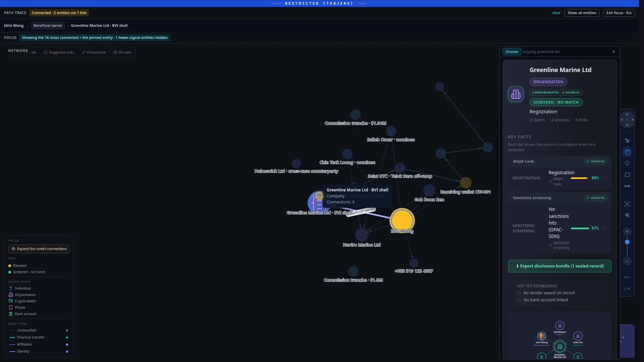Select the Commission tranche $1.84M node
The height and width of the screenshot is (362, 644).
[355, 115]
